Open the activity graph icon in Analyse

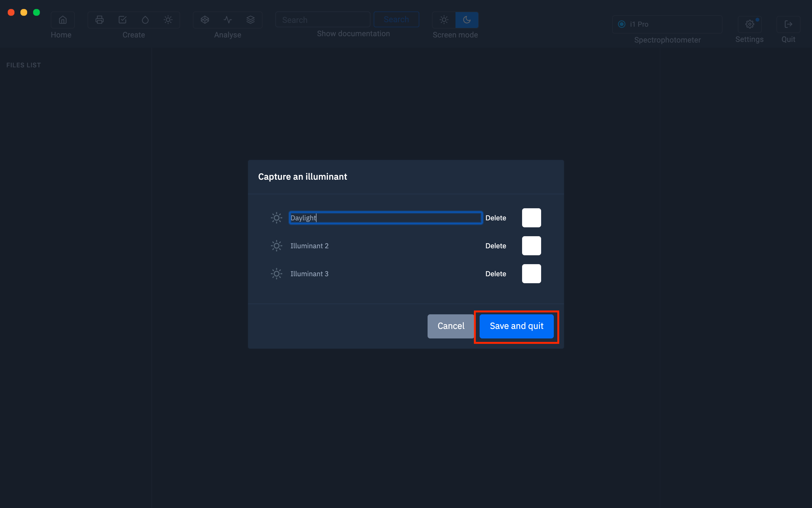(228, 20)
